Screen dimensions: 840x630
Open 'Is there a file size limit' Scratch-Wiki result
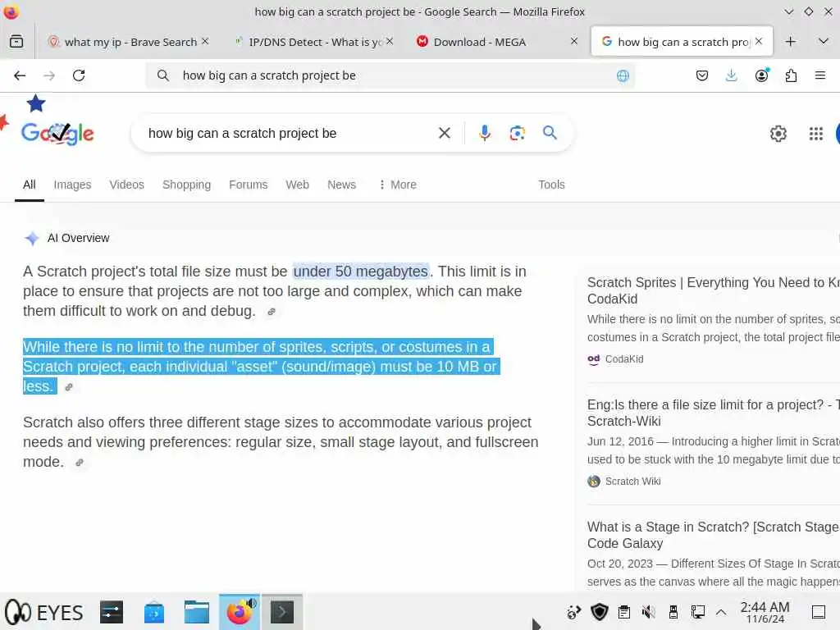tap(714, 413)
